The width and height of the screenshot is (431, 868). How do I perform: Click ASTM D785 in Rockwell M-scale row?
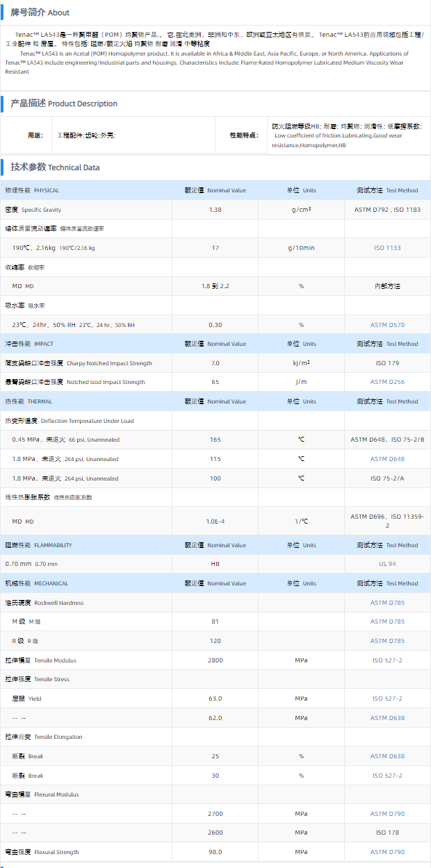pyautogui.click(x=387, y=621)
